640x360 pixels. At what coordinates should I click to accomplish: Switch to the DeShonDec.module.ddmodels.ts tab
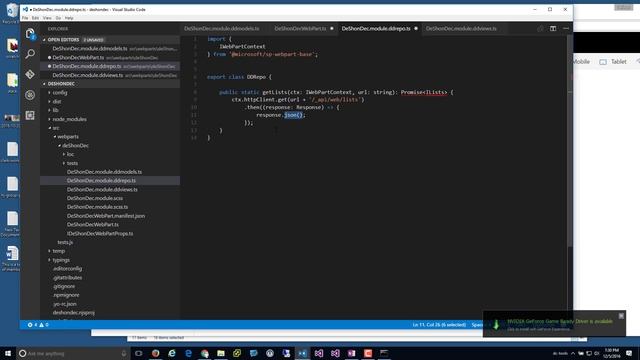click(222, 29)
